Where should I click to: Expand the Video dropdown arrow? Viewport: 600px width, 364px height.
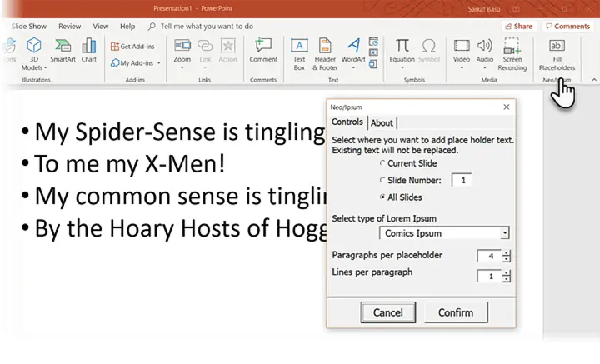[x=462, y=68]
